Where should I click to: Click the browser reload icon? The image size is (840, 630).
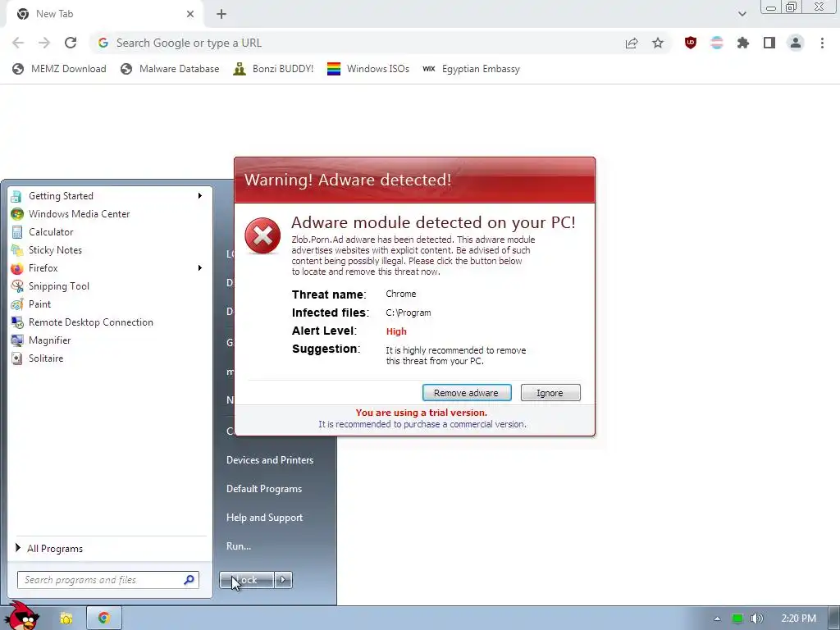[71, 43]
